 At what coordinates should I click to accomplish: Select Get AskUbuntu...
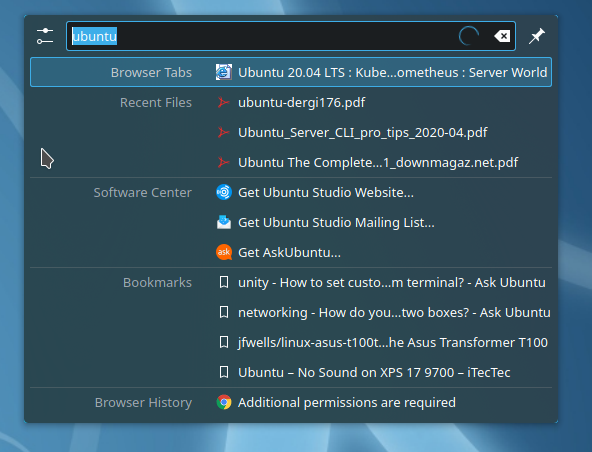(289, 253)
